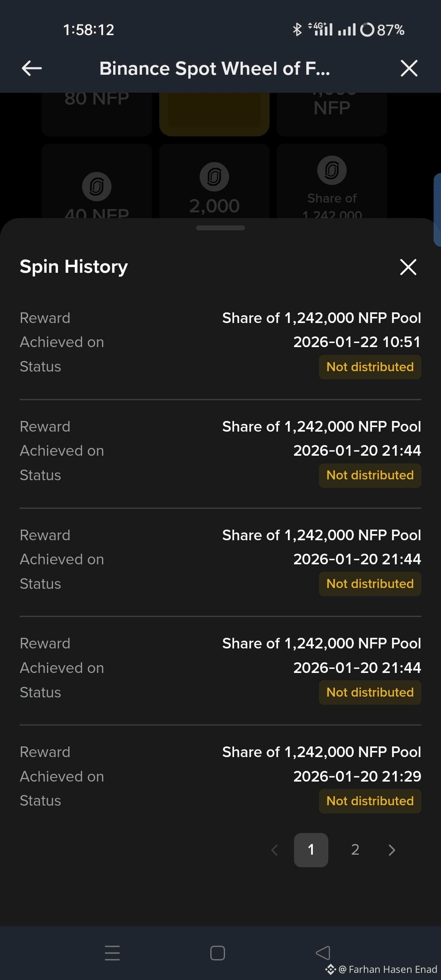Tap the Android back triangle button
Screen dimensions: 441x980
pos(323,953)
